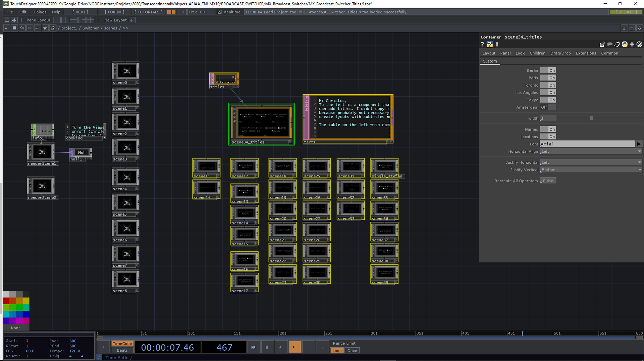Switch to the Look parameter tab
644x361 pixels.
click(520, 53)
